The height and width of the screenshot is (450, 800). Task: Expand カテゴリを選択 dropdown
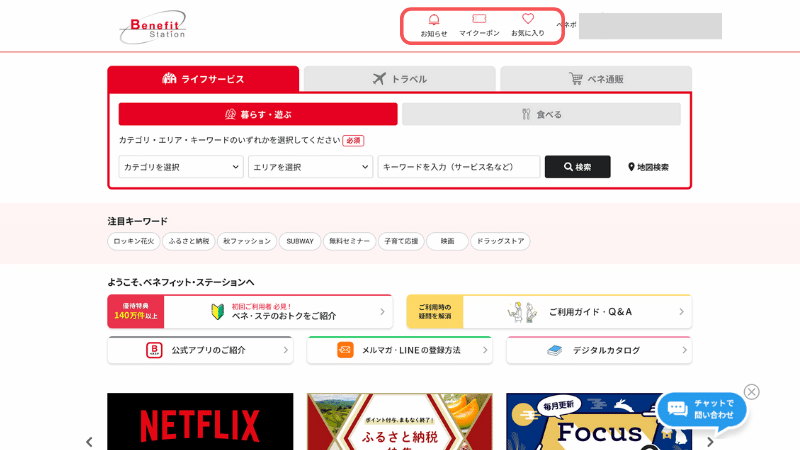[x=181, y=167]
